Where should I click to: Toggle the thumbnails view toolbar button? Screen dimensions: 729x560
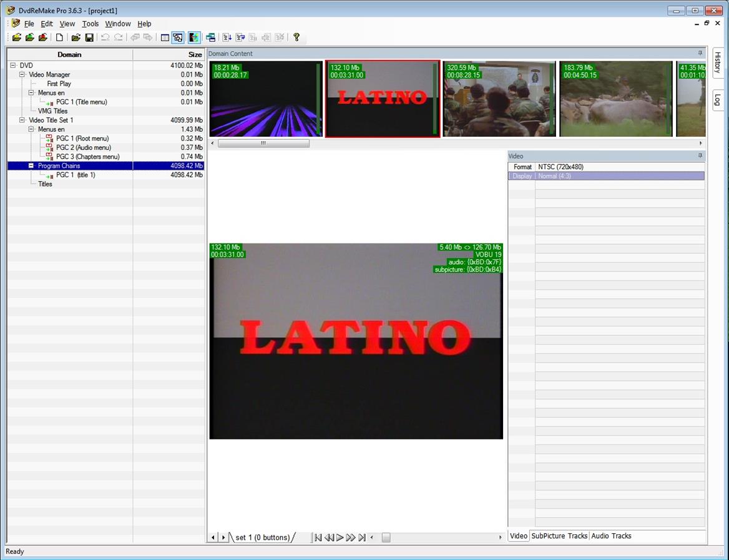(178, 37)
